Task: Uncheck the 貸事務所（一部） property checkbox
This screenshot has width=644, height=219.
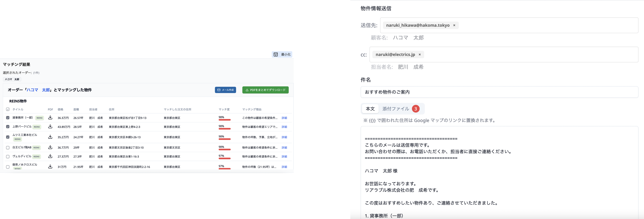Action: point(7,118)
